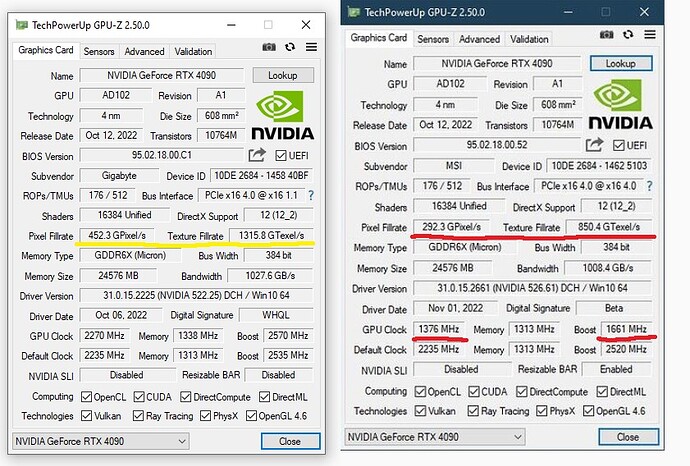Click the Bus Interface question mark in the Gigabyte window

coord(311,195)
